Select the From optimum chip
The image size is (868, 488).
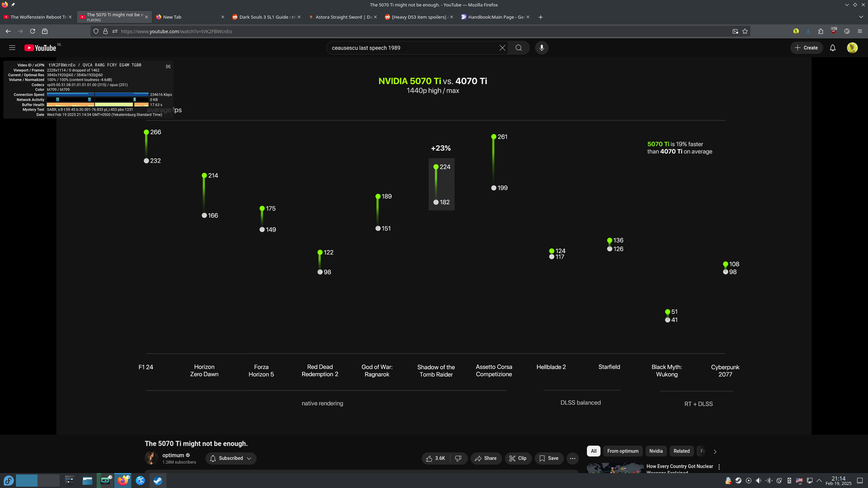pyautogui.click(x=623, y=451)
